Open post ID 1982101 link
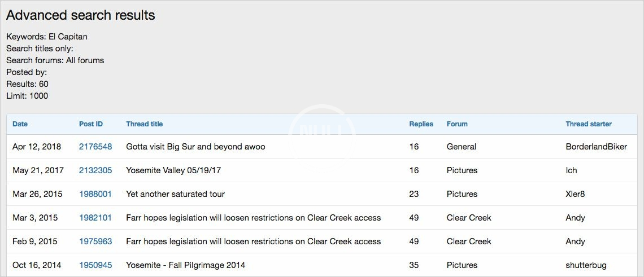 (x=95, y=218)
